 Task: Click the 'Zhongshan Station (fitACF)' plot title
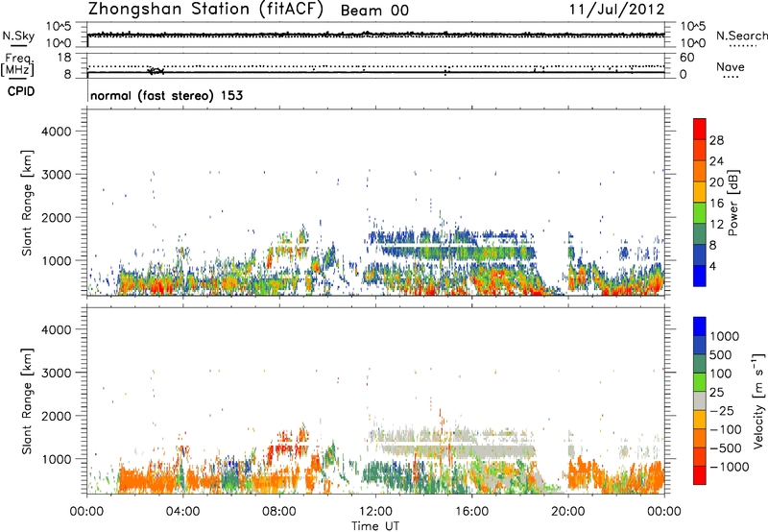coord(205,10)
